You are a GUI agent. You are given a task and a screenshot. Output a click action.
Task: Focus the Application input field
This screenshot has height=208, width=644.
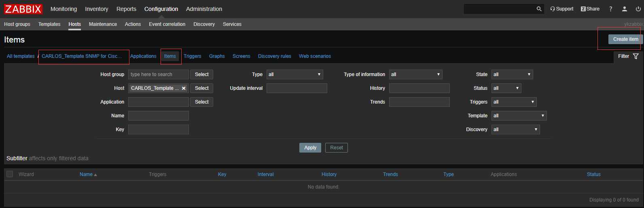click(x=159, y=102)
